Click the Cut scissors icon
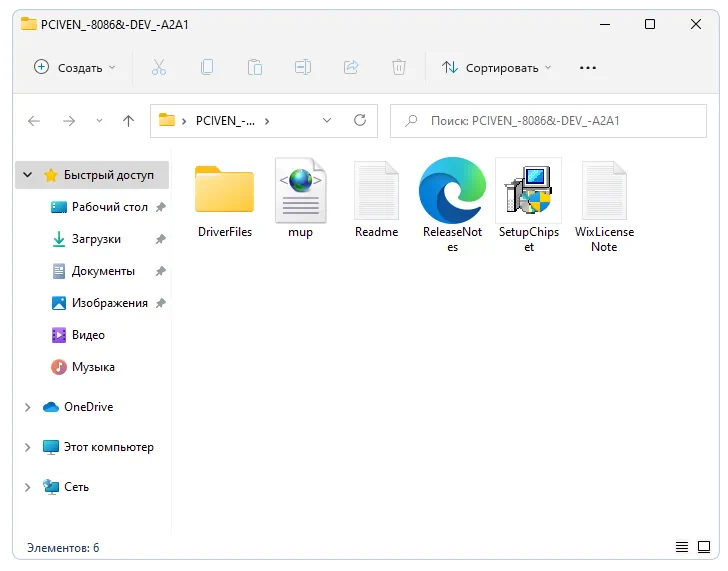 [159, 68]
